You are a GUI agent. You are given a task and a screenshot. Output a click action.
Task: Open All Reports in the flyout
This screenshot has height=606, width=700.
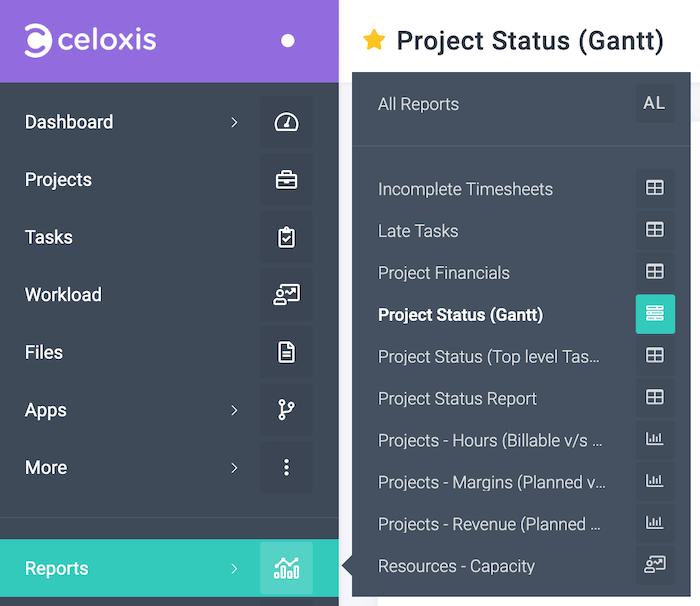click(418, 104)
